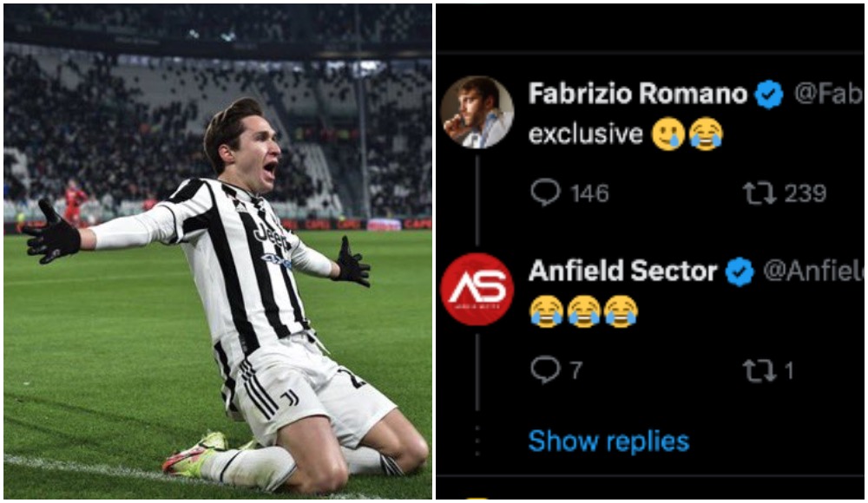The width and height of the screenshot is (868, 503).
Task: Open the @Anfiel handle link
Action: pos(813,271)
